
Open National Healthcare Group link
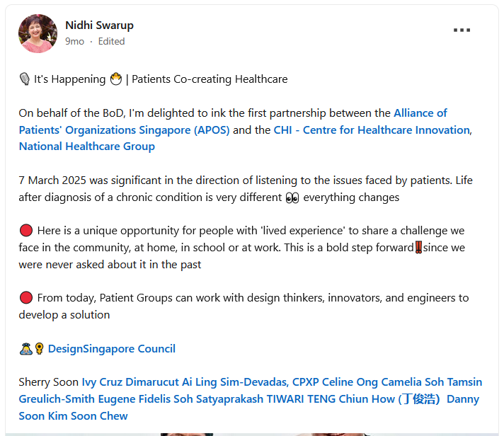[87, 147]
